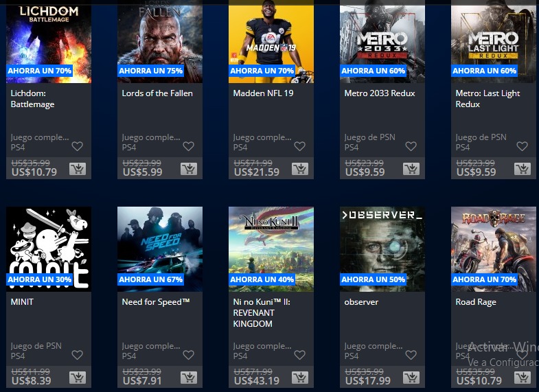The width and height of the screenshot is (539, 392).
Task: Open the MINIT cover art thumbnail
Action: 49,249
